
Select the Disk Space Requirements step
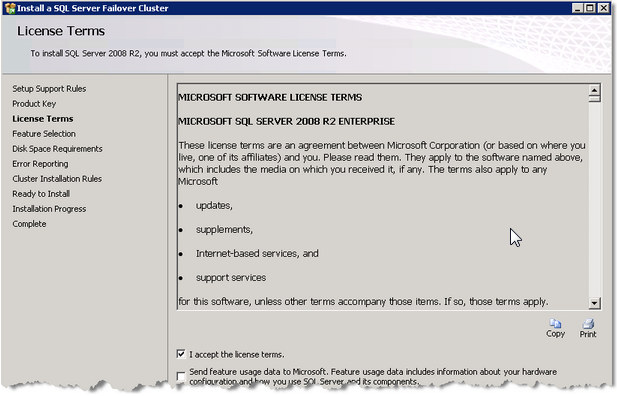coord(57,149)
